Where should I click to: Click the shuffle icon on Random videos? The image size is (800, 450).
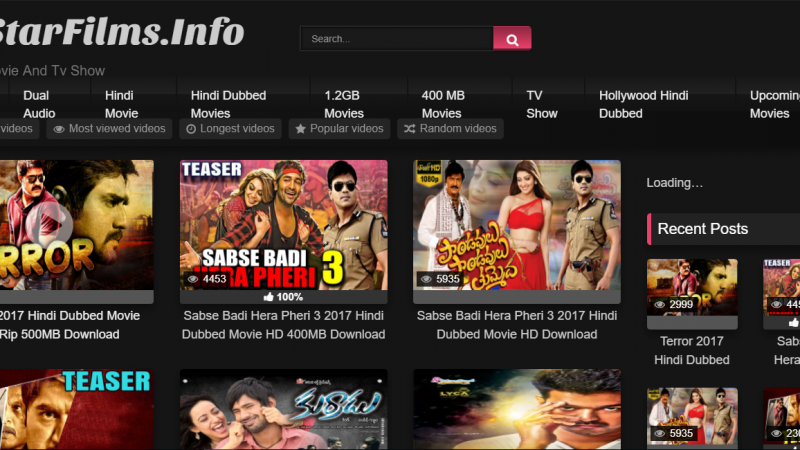click(410, 129)
